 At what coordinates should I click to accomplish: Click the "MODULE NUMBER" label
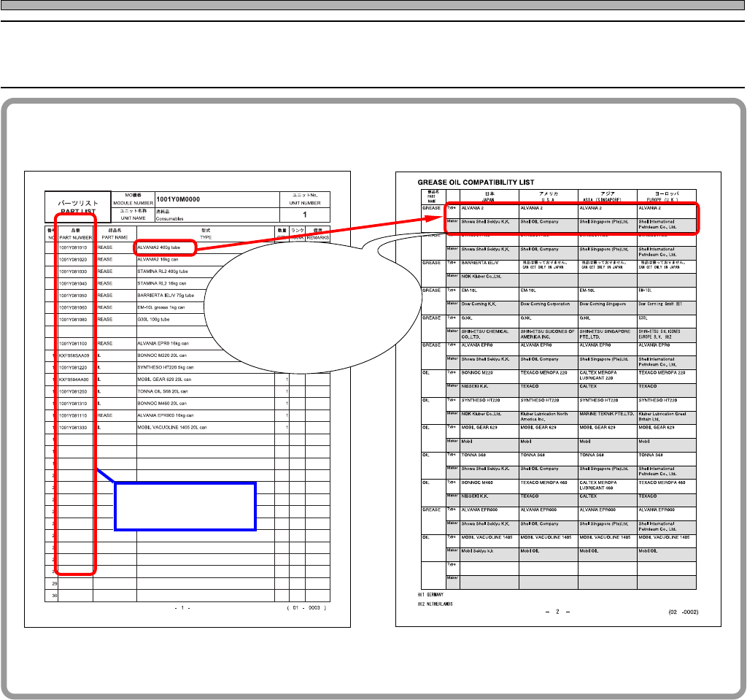click(133, 203)
